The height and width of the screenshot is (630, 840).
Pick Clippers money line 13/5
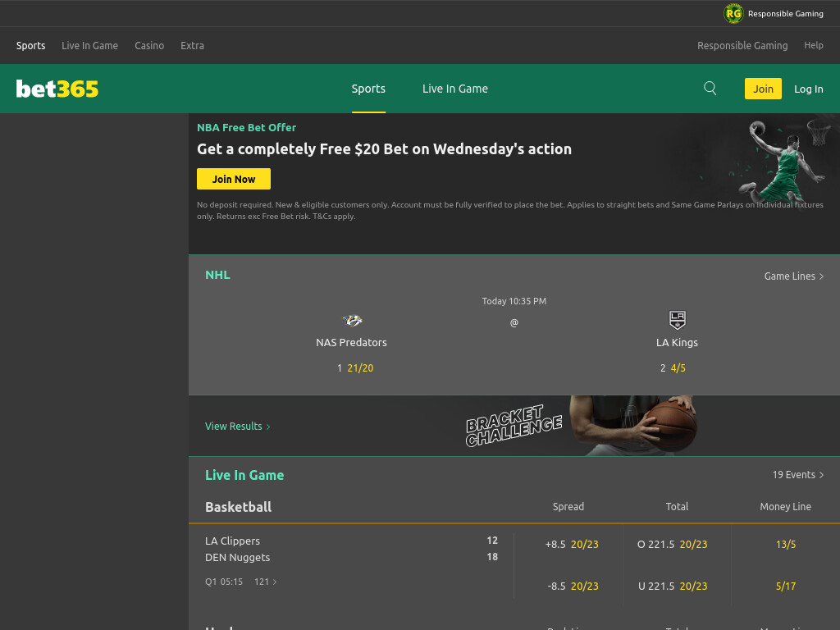pos(785,545)
